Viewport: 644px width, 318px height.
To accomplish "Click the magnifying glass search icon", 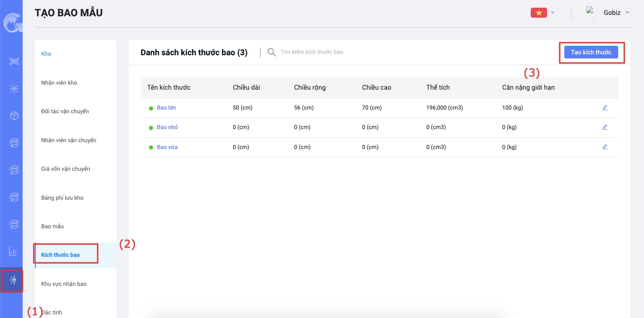I will (x=272, y=52).
